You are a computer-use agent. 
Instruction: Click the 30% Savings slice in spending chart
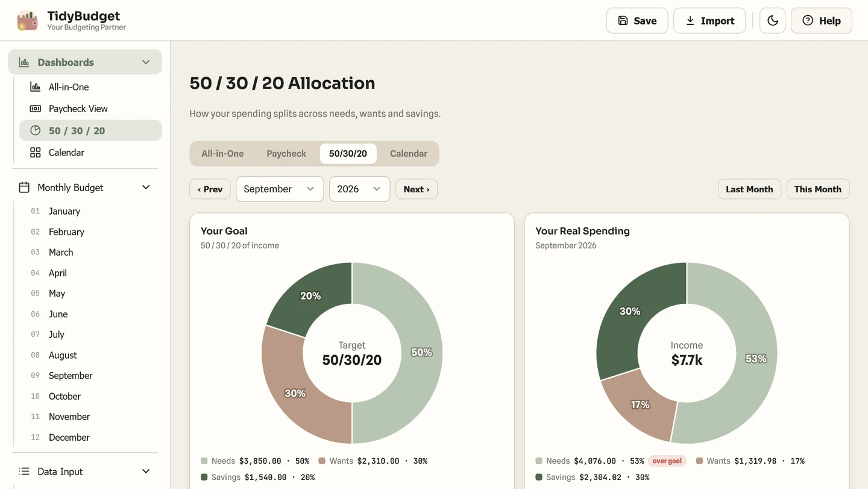630,311
